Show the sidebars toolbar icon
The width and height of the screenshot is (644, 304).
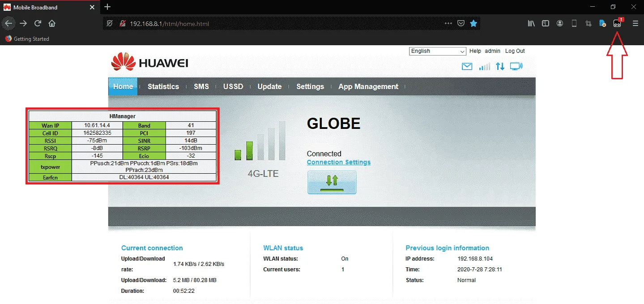tap(546, 24)
